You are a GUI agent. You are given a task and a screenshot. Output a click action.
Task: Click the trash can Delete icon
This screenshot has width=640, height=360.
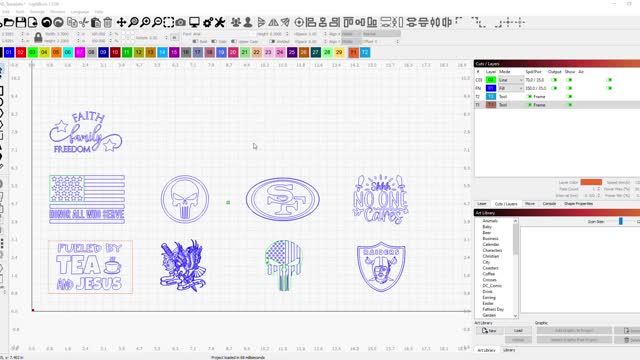107,22
